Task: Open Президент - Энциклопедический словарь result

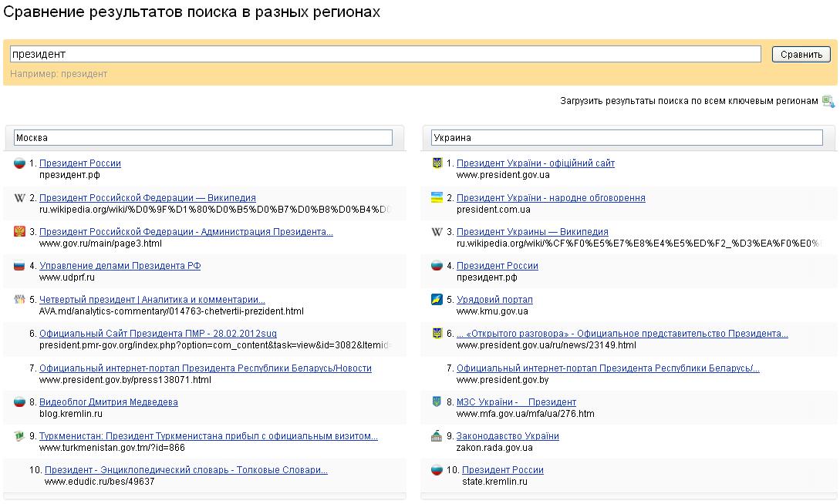Action: (x=186, y=470)
